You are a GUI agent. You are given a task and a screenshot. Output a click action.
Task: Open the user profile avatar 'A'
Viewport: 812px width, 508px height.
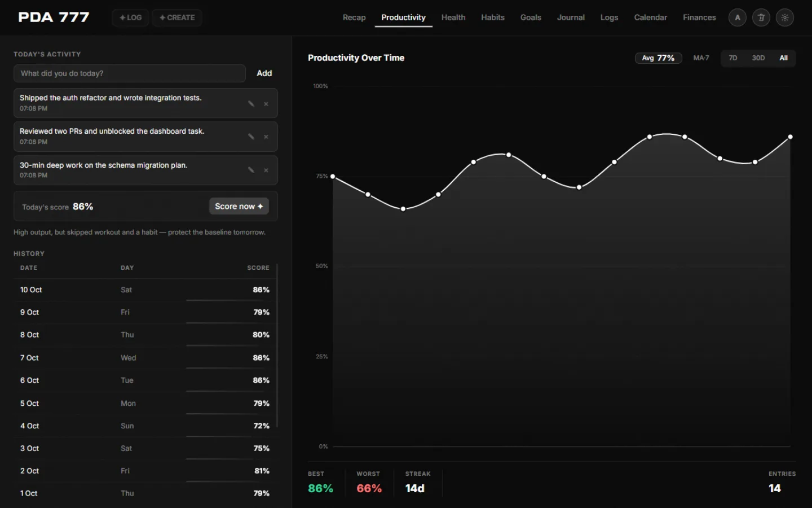pyautogui.click(x=737, y=17)
